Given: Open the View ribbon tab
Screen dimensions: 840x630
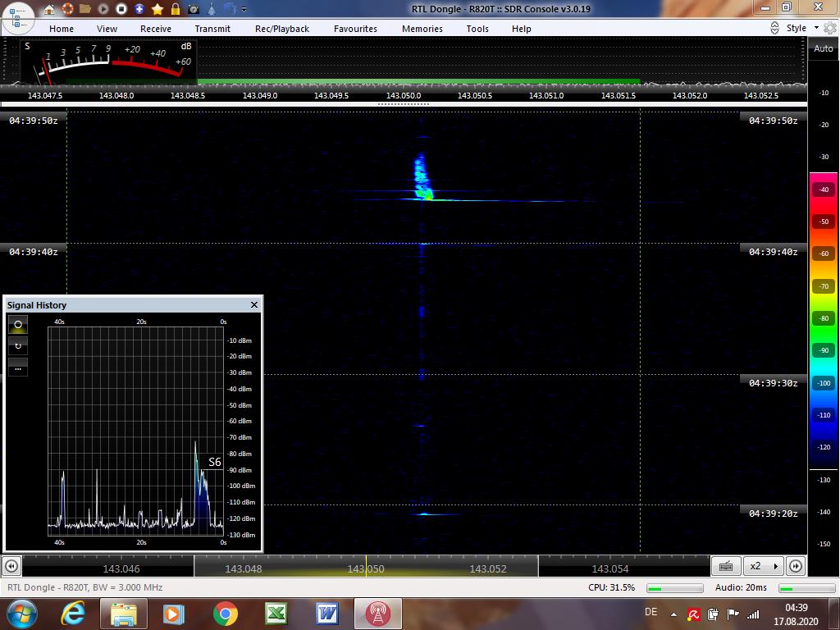Looking at the screenshot, I should pyautogui.click(x=107, y=29).
